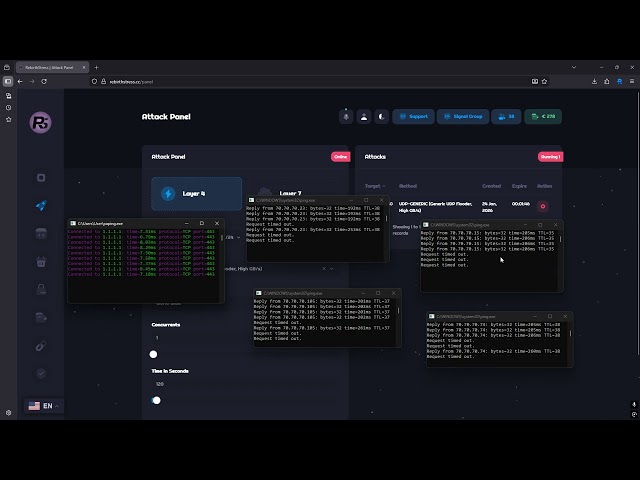Click the Firefox View icon left of tab
This screenshot has height=480, width=640.
click(7, 67)
